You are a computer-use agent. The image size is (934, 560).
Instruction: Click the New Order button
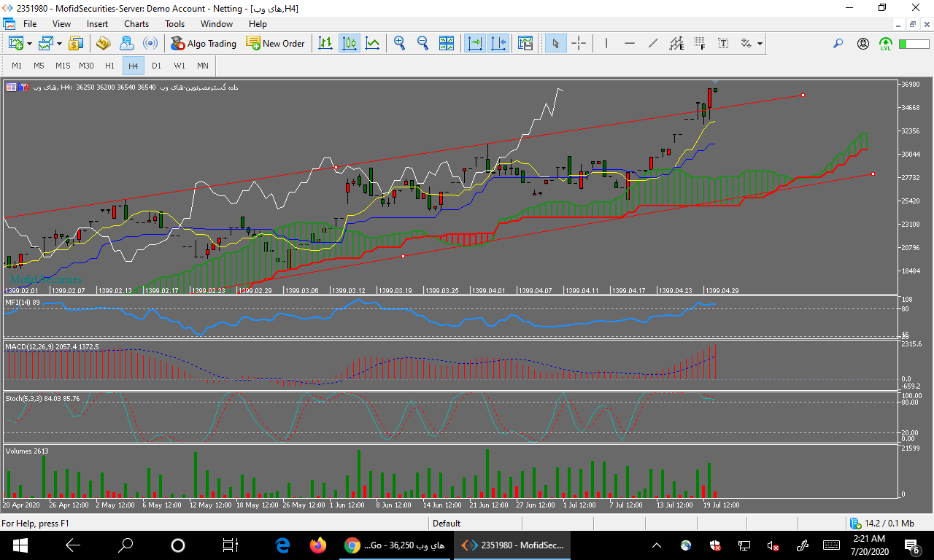point(275,43)
